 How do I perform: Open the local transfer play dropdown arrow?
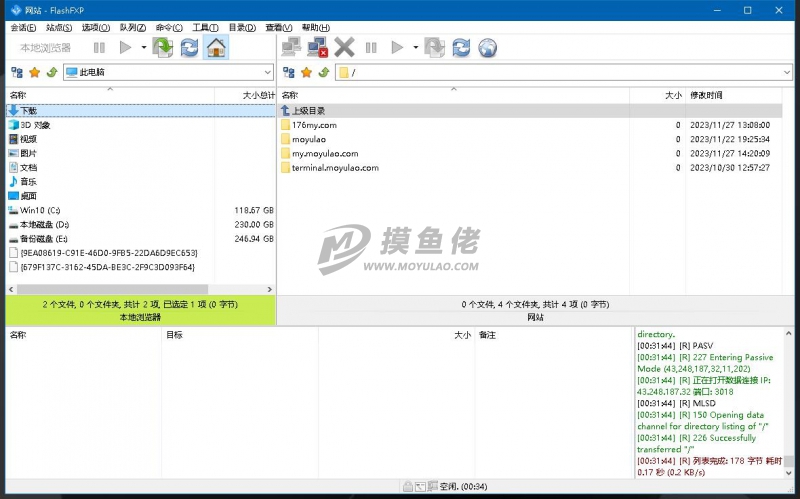click(x=144, y=48)
